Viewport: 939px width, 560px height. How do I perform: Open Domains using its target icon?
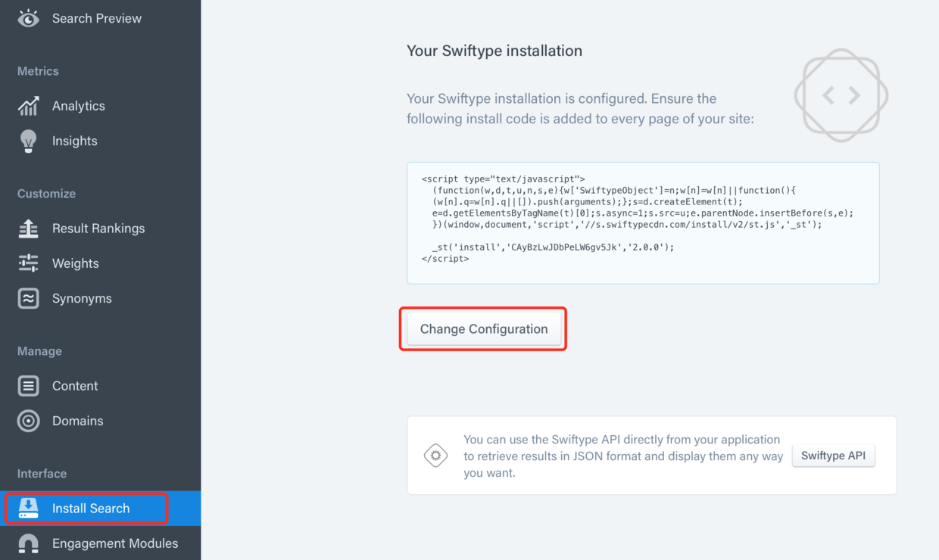pos(27,421)
